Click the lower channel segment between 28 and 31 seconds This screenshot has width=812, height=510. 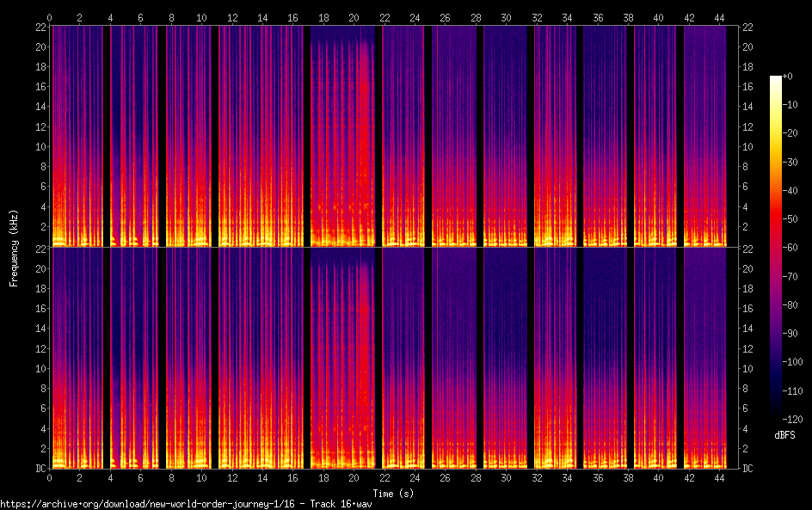pyautogui.click(x=504, y=358)
